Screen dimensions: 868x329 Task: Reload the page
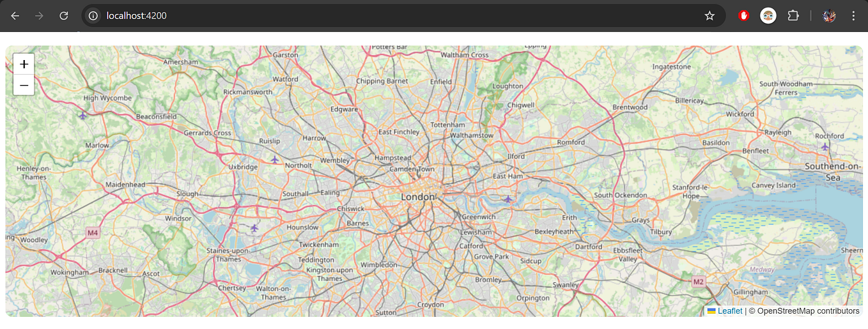(64, 15)
